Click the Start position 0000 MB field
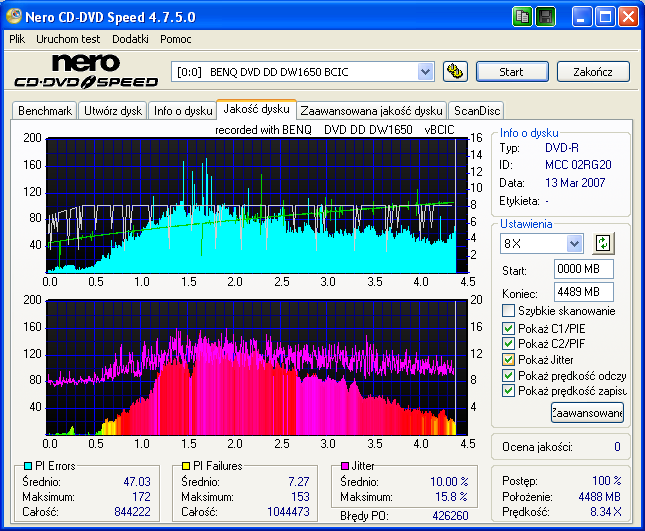The height and width of the screenshot is (531, 645). click(584, 269)
